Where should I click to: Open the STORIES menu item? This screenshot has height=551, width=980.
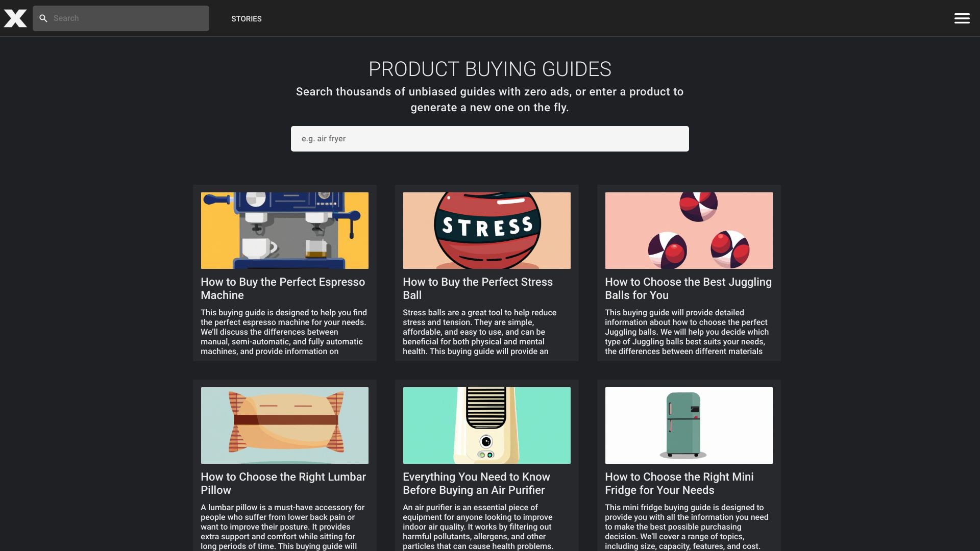click(x=247, y=19)
